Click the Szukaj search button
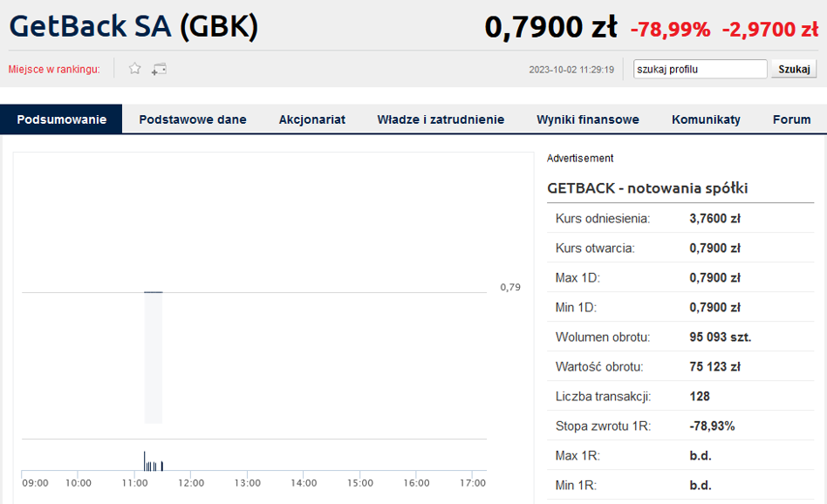The image size is (827, 504). (x=794, y=69)
